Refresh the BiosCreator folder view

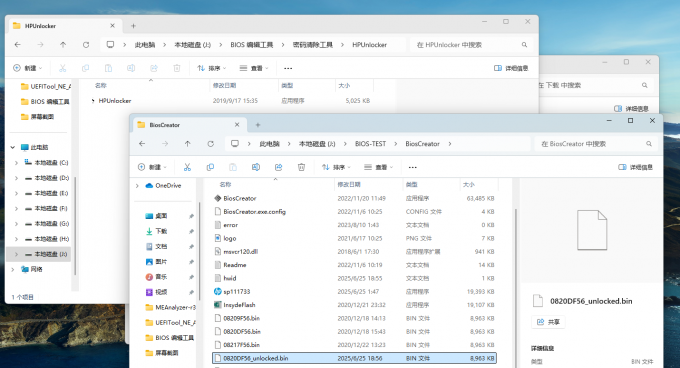210,144
